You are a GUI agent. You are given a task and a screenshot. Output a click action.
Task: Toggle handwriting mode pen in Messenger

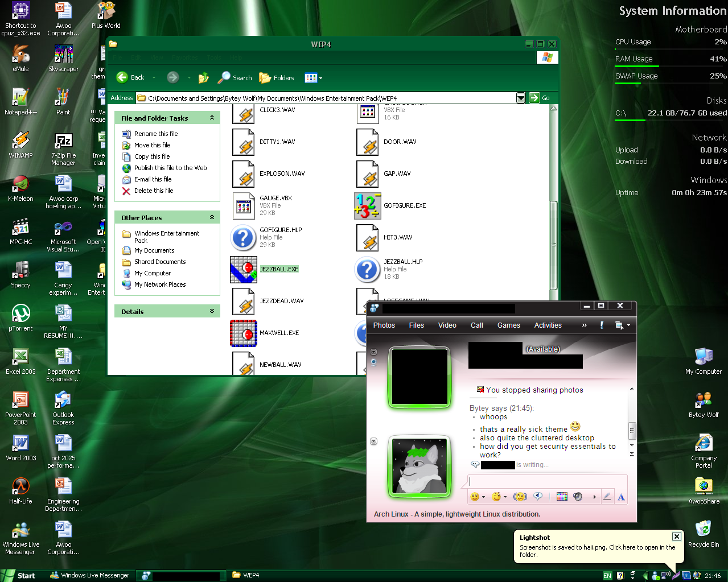tap(607, 497)
